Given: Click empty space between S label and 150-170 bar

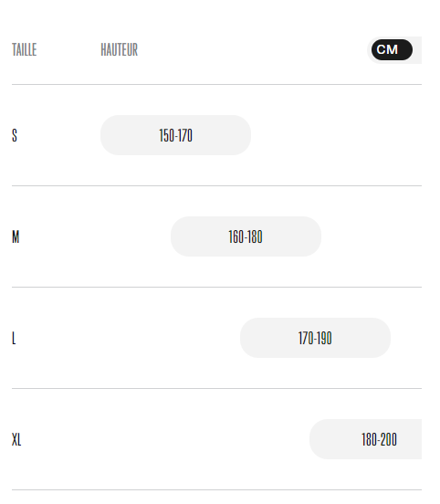Looking at the screenshot, I should pyautogui.click(x=58, y=135).
